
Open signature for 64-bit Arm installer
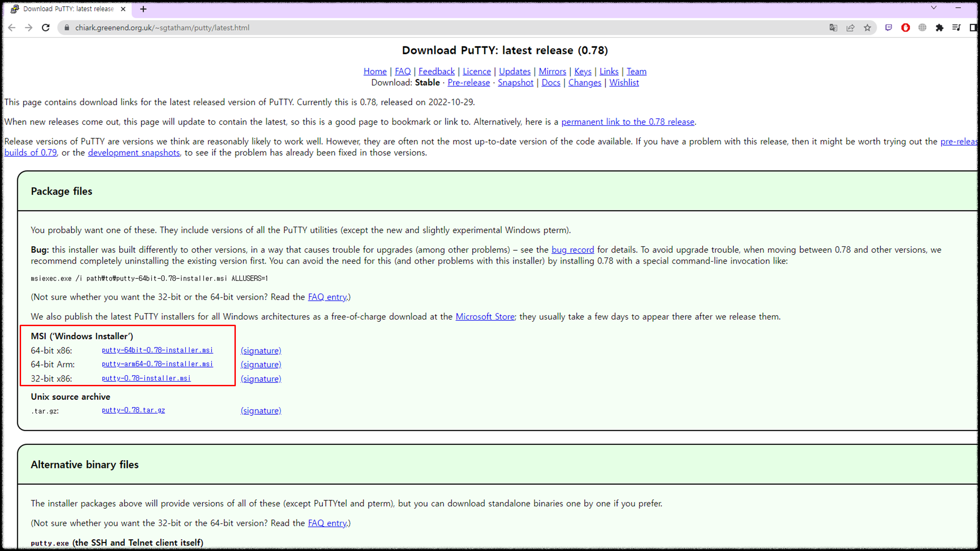point(261,365)
